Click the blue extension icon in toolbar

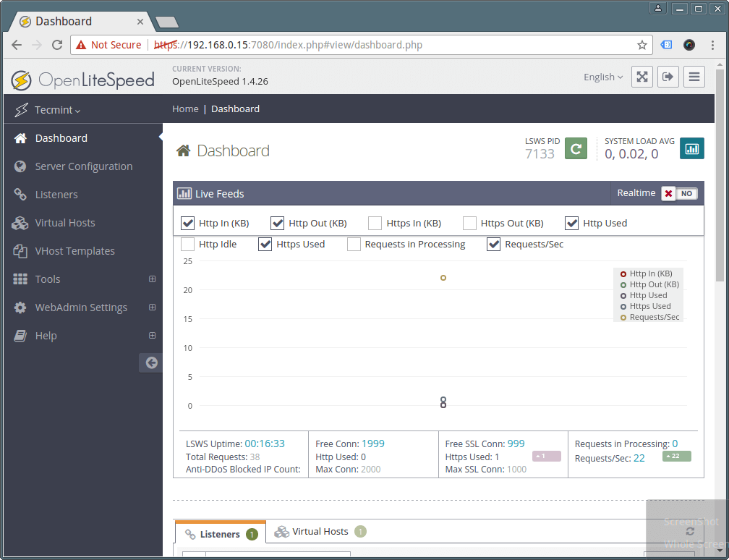(666, 45)
